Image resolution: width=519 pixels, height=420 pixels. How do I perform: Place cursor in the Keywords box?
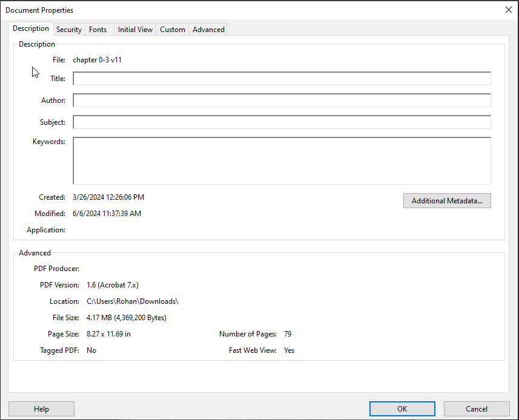282,160
